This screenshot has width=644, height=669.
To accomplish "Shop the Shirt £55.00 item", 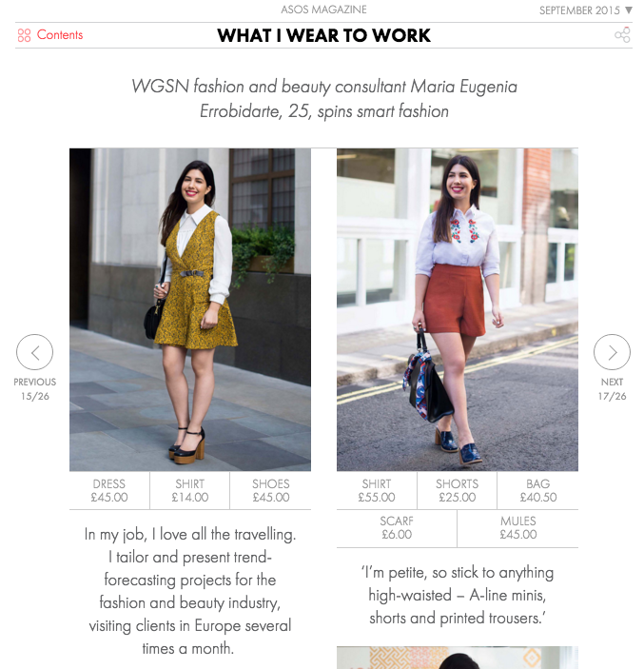I will point(377,490).
